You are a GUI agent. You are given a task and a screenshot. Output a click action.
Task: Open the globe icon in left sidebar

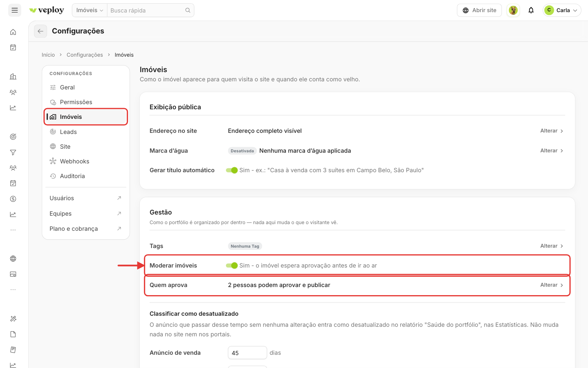pos(13,259)
